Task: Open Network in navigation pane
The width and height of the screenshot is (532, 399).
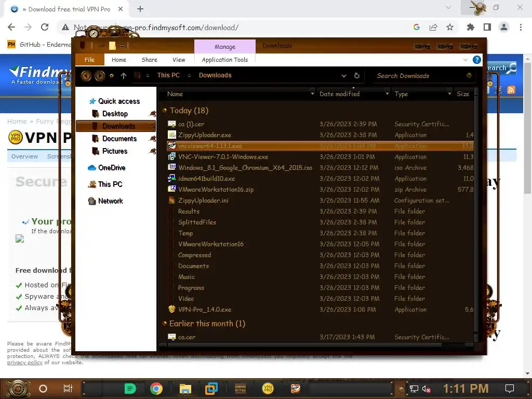Action: (110, 201)
